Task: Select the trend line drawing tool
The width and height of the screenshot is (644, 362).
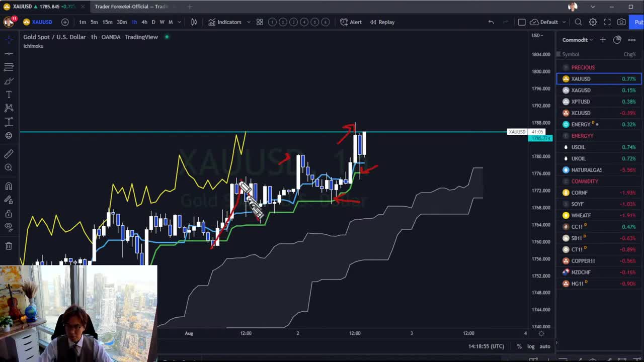Action: coord(9,53)
